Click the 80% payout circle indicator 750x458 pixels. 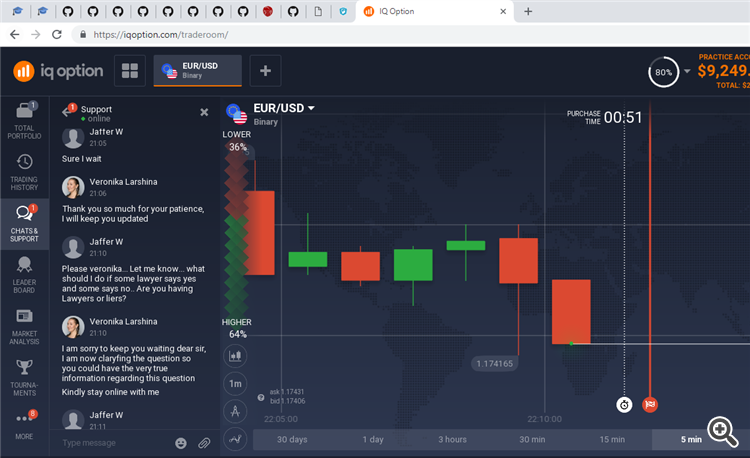coord(663,72)
